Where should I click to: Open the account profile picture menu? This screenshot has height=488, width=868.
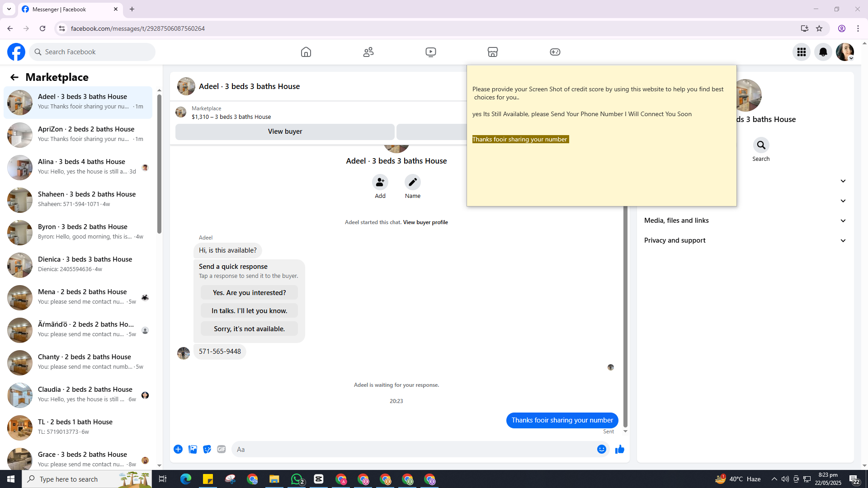(845, 52)
